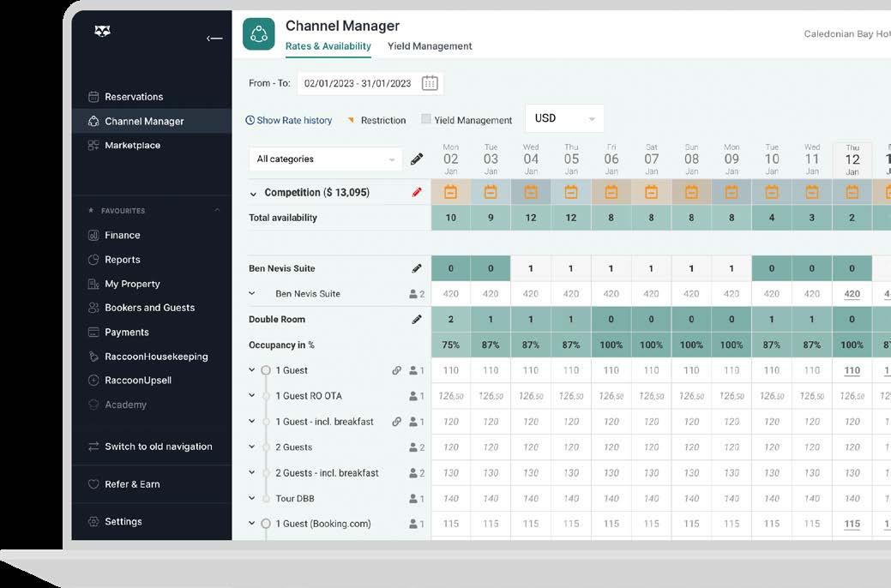The width and height of the screenshot is (891, 588).
Task: Click Thu 12 Jan column header
Action: click(x=852, y=159)
